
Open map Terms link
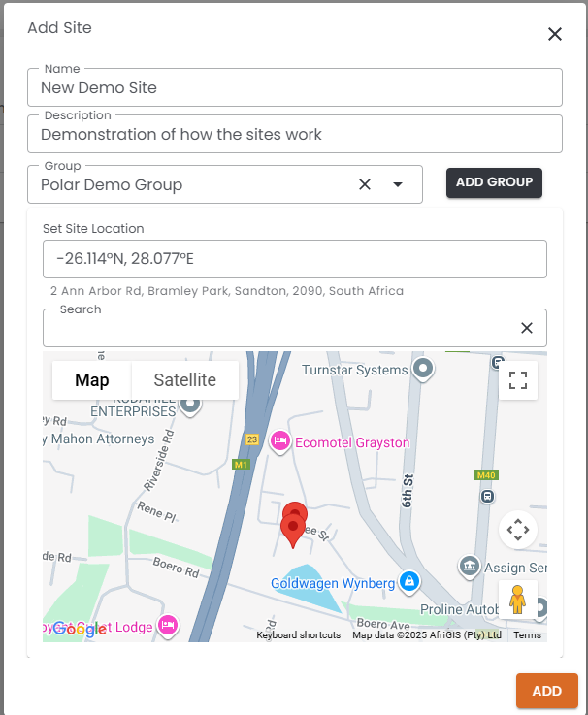[x=527, y=635]
